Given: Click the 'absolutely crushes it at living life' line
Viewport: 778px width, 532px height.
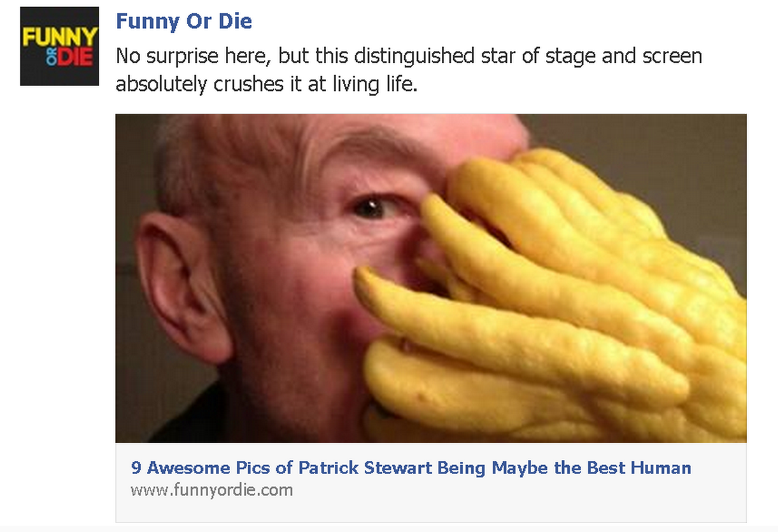Looking at the screenshot, I should pos(266,83).
